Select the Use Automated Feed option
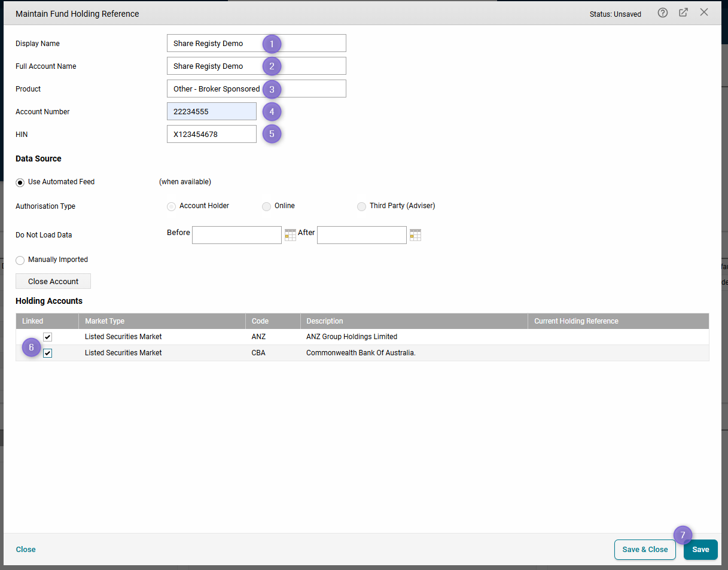 [x=20, y=182]
